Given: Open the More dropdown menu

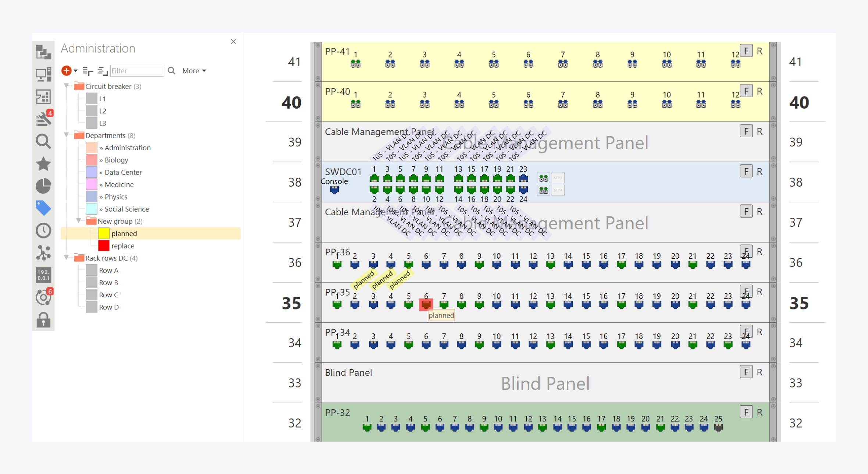Looking at the screenshot, I should tap(194, 71).
